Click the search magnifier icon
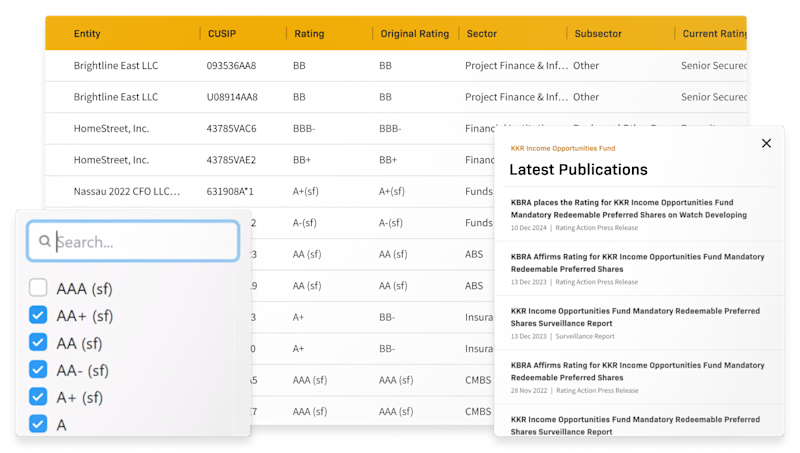This screenshot has width=800, height=453. 45,241
